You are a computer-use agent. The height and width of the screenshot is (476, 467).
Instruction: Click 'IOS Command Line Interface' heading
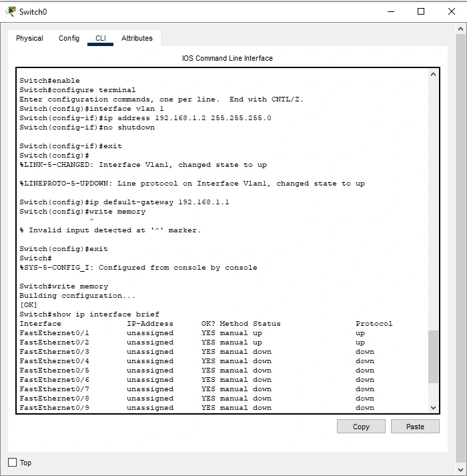(x=227, y=58)
